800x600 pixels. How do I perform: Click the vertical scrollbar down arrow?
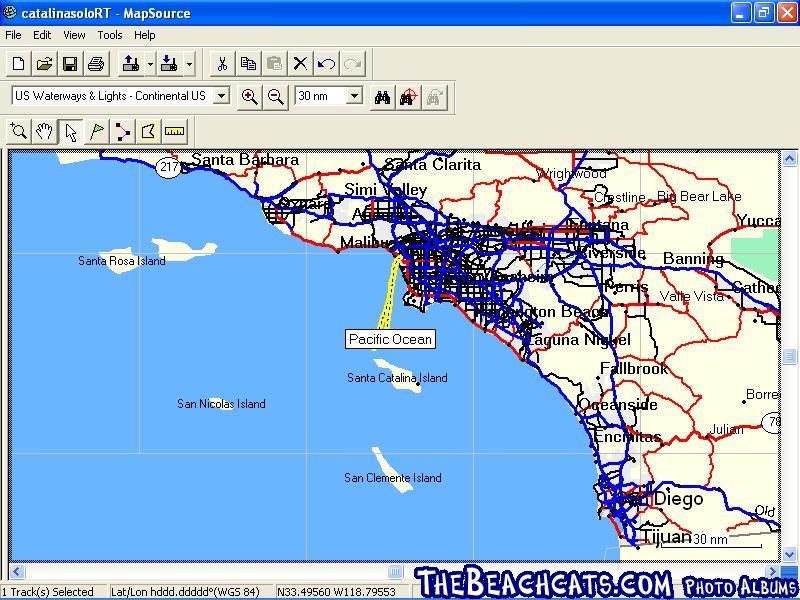point(789,554)
